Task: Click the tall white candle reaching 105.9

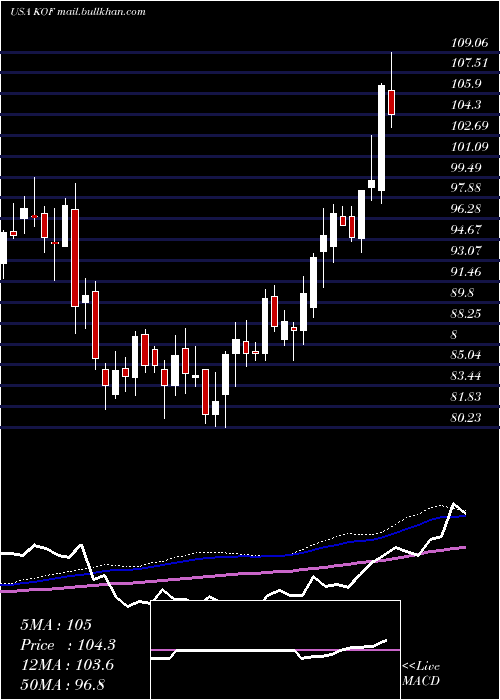Action: click(382, 138)
